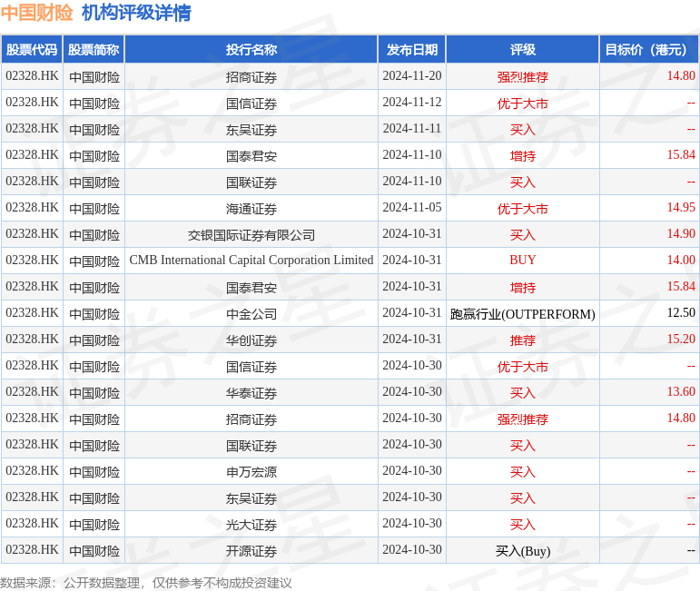This screenshot has height=591, width=700.
Task: Click 强烈推荐 rating dated 2024-11-20
Action: (x=523, y=77)
